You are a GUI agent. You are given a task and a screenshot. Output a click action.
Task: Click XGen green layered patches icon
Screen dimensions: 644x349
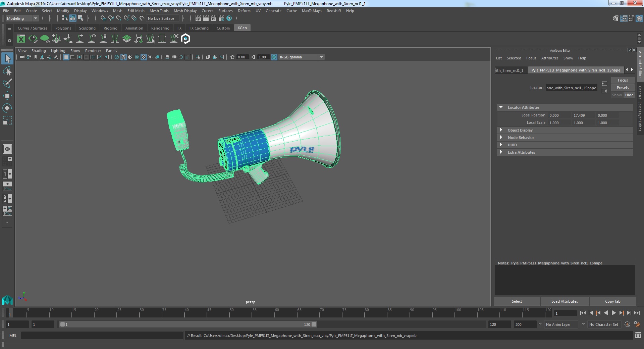[127, 39]
